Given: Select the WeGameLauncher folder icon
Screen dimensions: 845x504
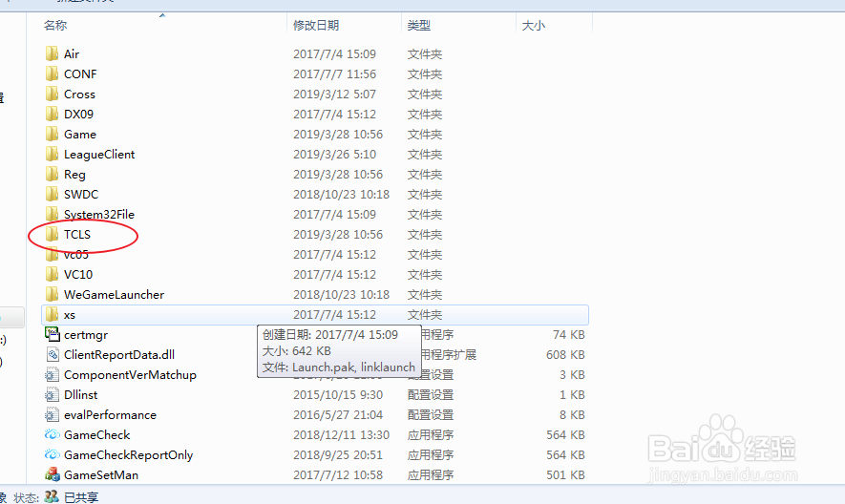Looking at the screenshot, I should coord(52,294).
